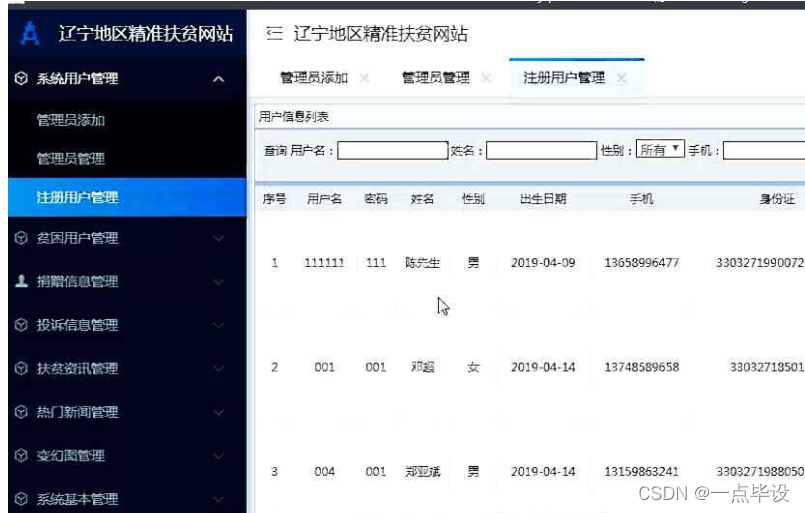Click the 用户名 column header
This screenshot has height=513, width=805.
[324, 199]
